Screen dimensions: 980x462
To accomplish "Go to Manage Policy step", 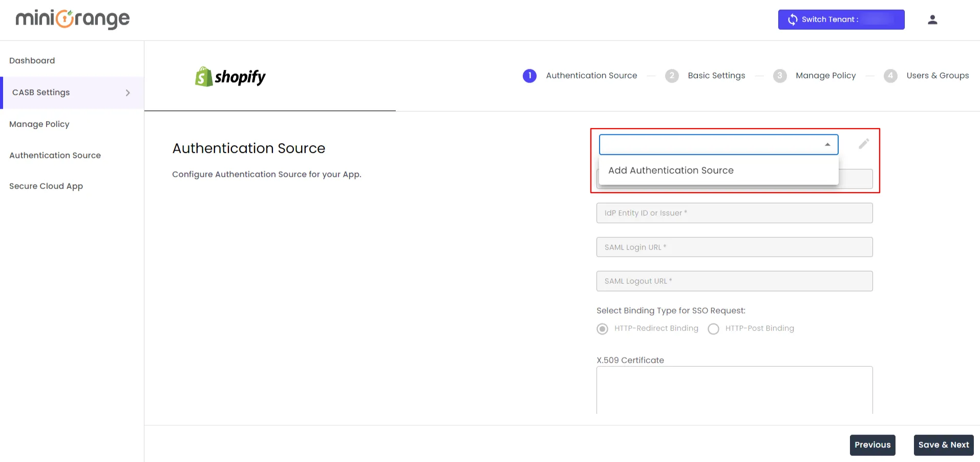I will pyautogui.click(x=825, y=75).
